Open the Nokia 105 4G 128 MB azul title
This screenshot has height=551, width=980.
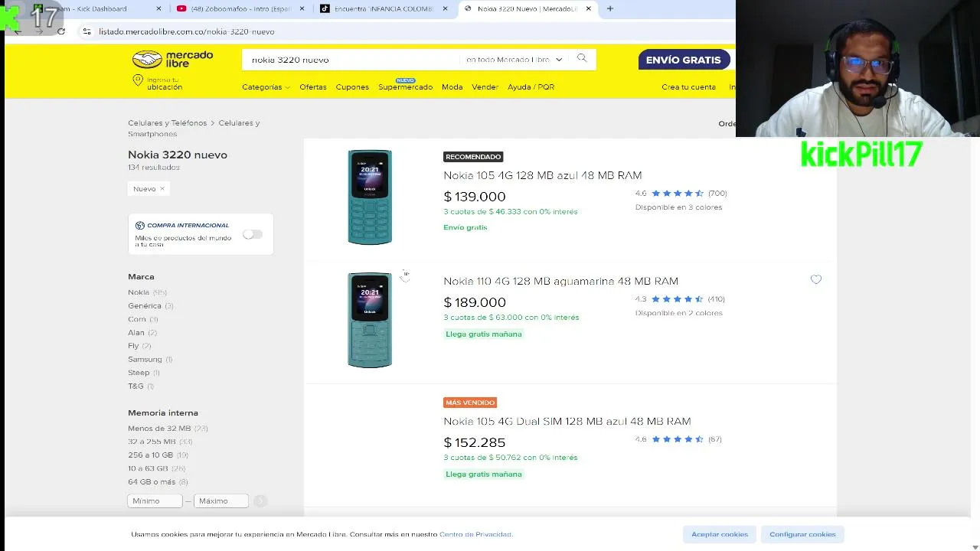(x=543, y=175)
